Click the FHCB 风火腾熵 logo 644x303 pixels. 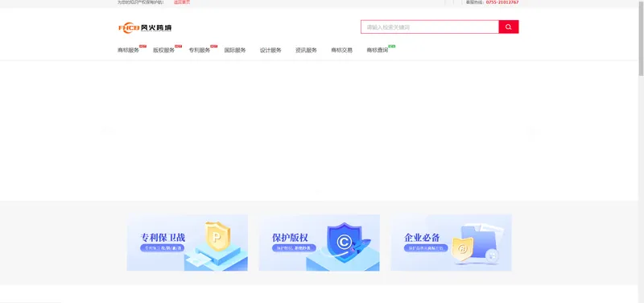(145, 27)
